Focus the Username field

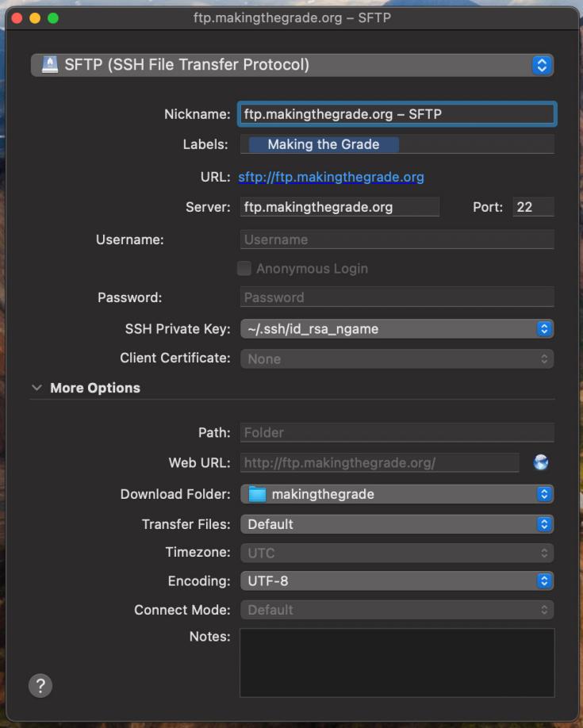pyautogui.click(x=397, y=239)
